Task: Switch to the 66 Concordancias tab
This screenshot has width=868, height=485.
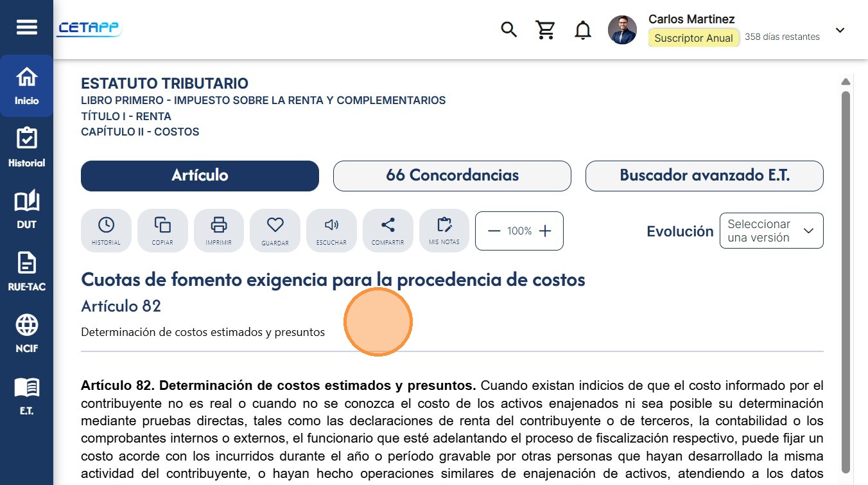Action: click(x=452, y=176)
